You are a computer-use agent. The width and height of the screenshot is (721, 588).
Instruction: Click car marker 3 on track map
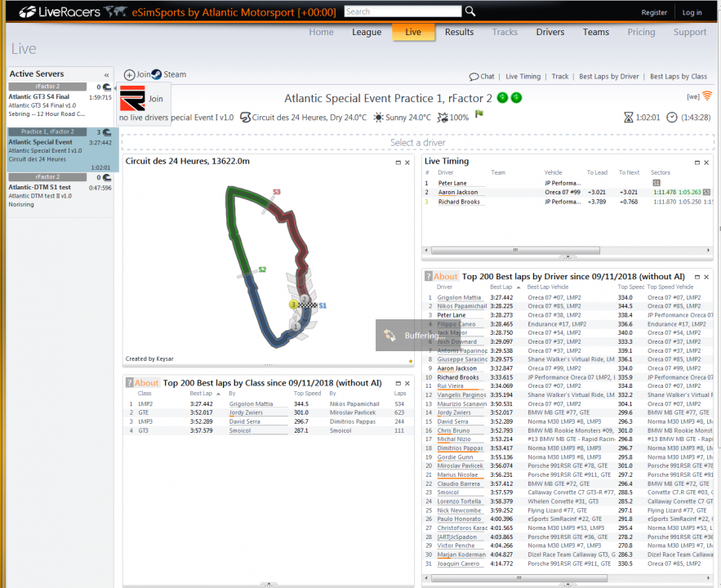[x=293, y=305]
